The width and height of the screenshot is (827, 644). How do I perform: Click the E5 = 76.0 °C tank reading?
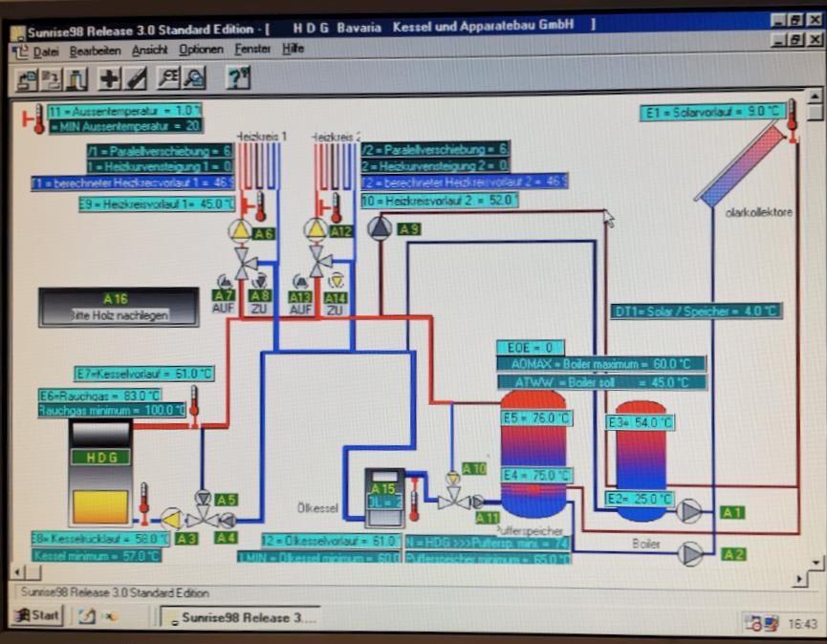coord(536,419)
